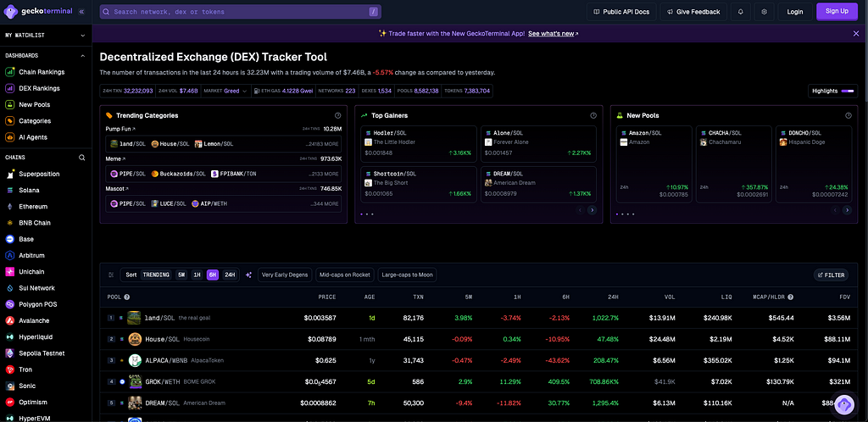Select the 6H timeframe toggle

click(213, 275)
